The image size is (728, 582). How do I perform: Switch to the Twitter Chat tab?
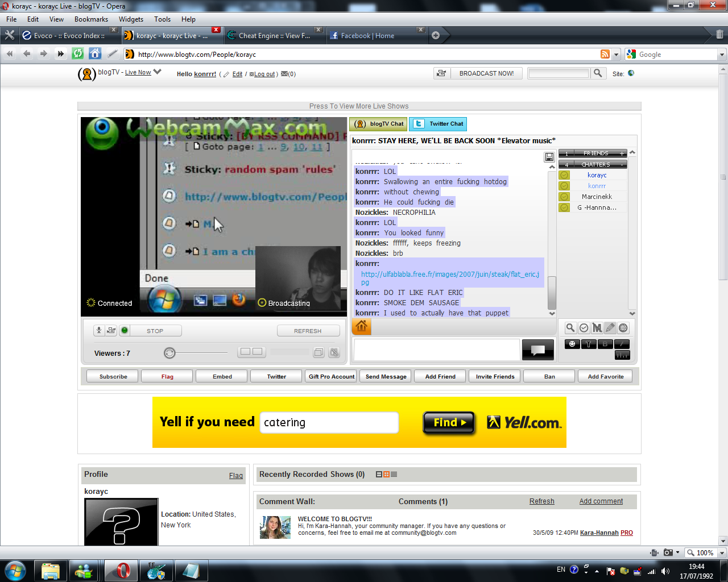[438, 124]
